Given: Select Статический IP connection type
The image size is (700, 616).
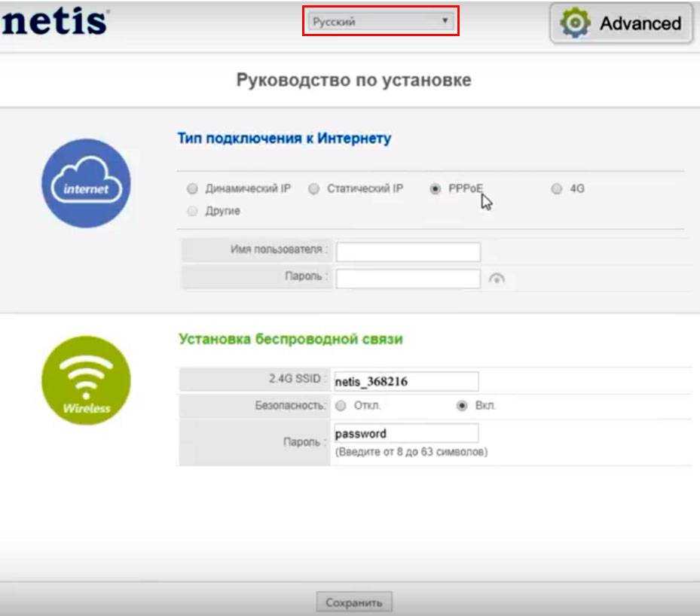Looking at the screenshot, I should click(314, 189).
